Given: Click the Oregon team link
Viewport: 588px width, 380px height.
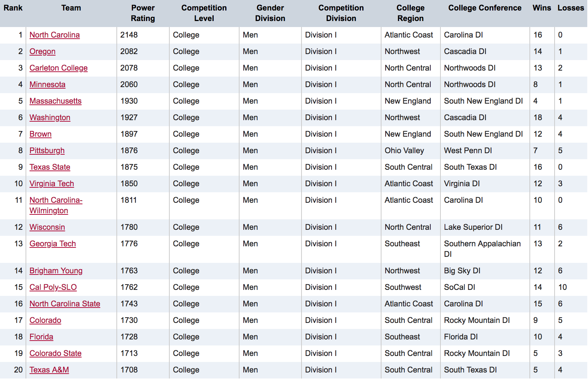Looking at the screenshot, I should click(42, 51).
